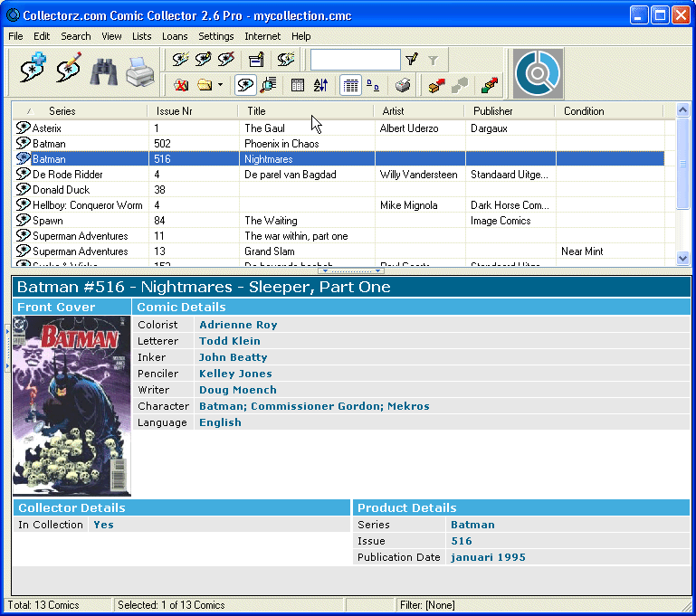
Task: Open loan manager green-red arrows icon
Action: tap(489, 85)
